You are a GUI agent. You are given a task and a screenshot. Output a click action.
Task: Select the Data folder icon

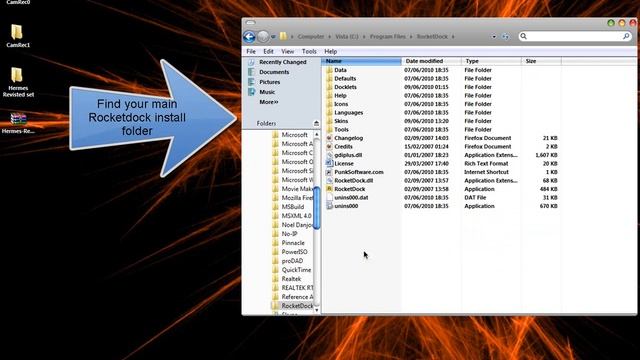click(329, 70)
